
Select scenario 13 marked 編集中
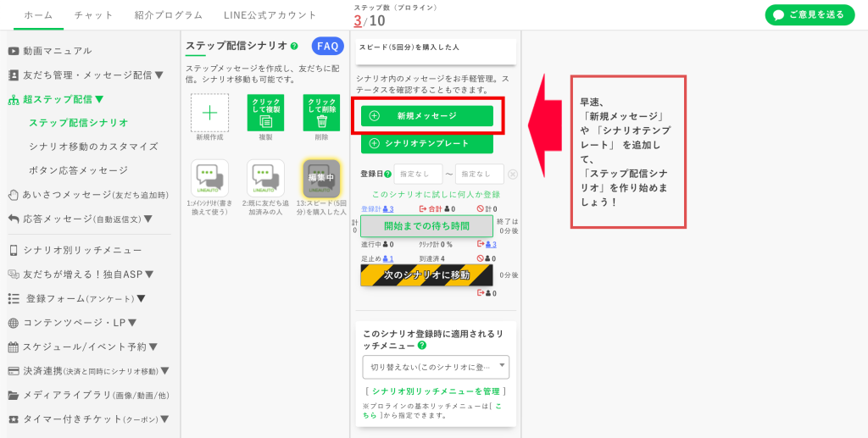(321, 178)
